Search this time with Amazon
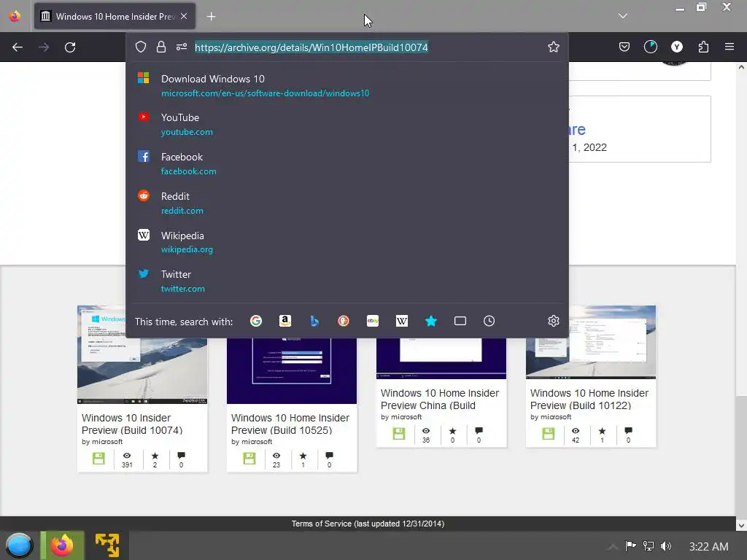This screenshot has height=560, width=747. (285, 321)
